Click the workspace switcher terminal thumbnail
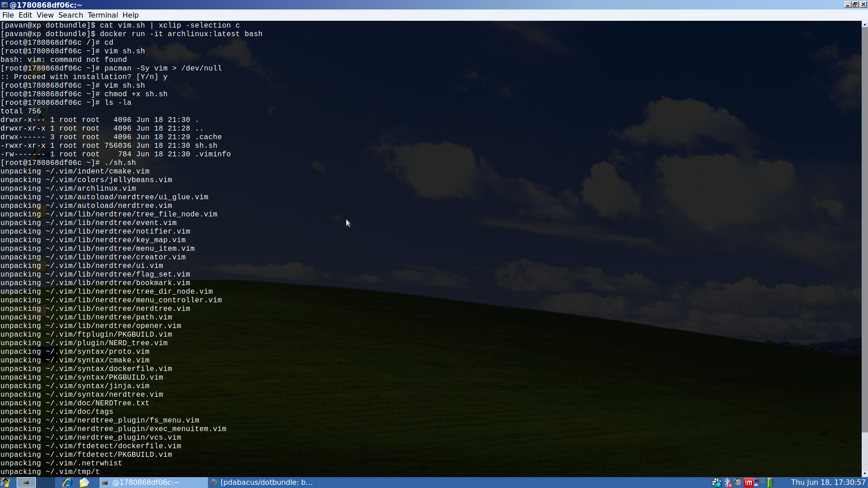Image resolution: width=868 pixels, height=488 pixels. (26, 483)
